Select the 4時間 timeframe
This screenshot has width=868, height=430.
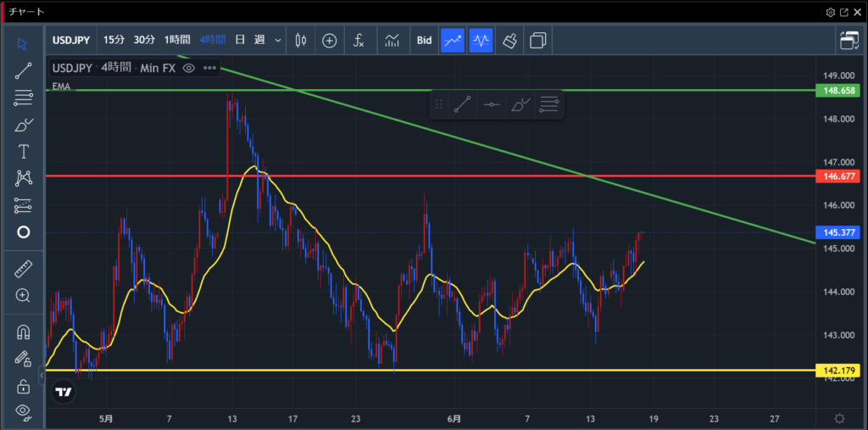[213, 40]
